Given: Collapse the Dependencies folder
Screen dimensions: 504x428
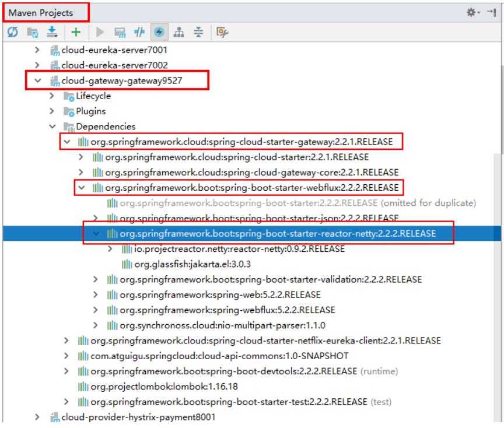Looking at the screenshot, I should pos(52,127).
